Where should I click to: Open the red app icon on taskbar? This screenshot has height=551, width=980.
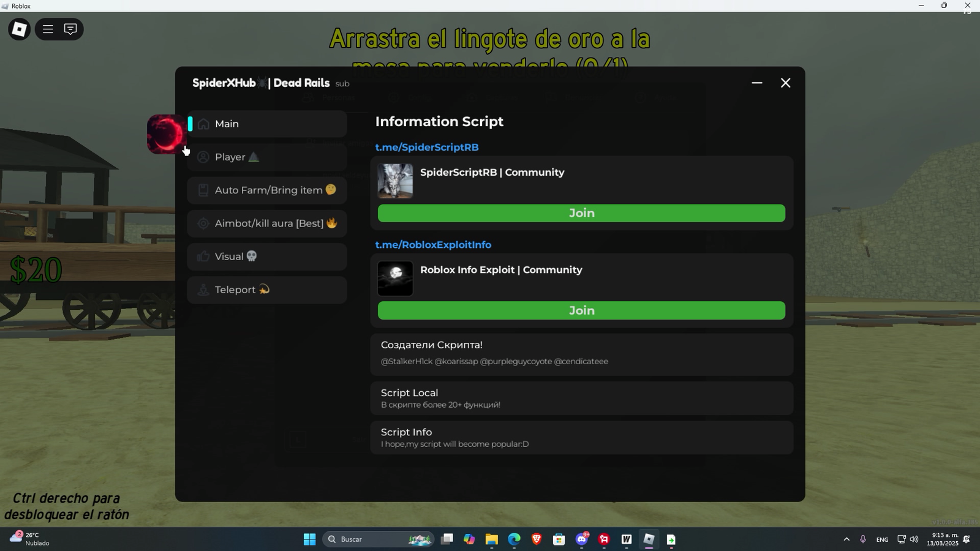pyautogui.click(x=604, y=539)
